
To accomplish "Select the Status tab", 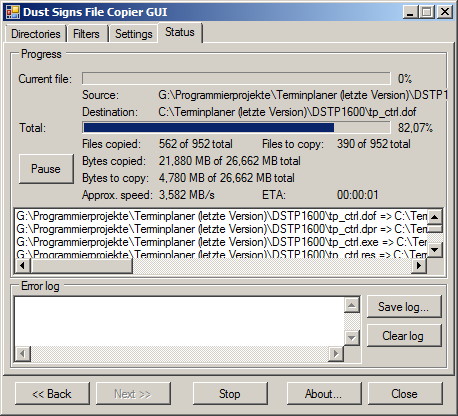I will pos(180,32).
